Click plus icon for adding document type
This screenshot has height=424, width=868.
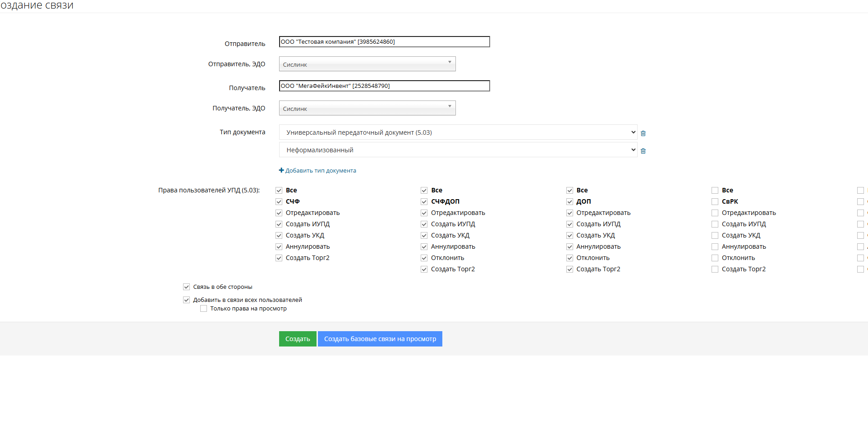281,170
